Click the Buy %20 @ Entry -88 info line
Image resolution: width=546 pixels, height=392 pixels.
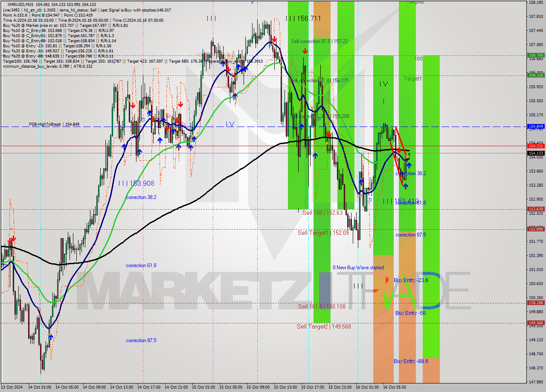58,56
